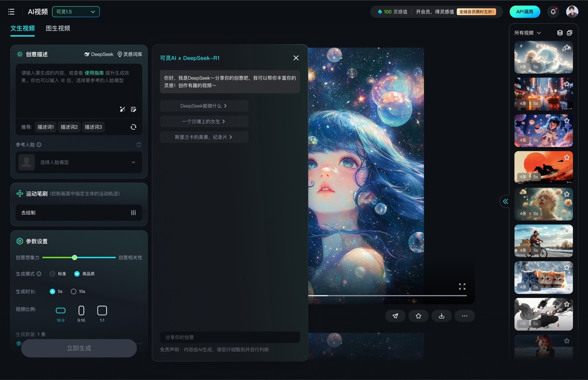The width and height of the screenshot is (588, 380).
Task: Switch to the 图生视频 tab
Action: click(x=58, y=28)
